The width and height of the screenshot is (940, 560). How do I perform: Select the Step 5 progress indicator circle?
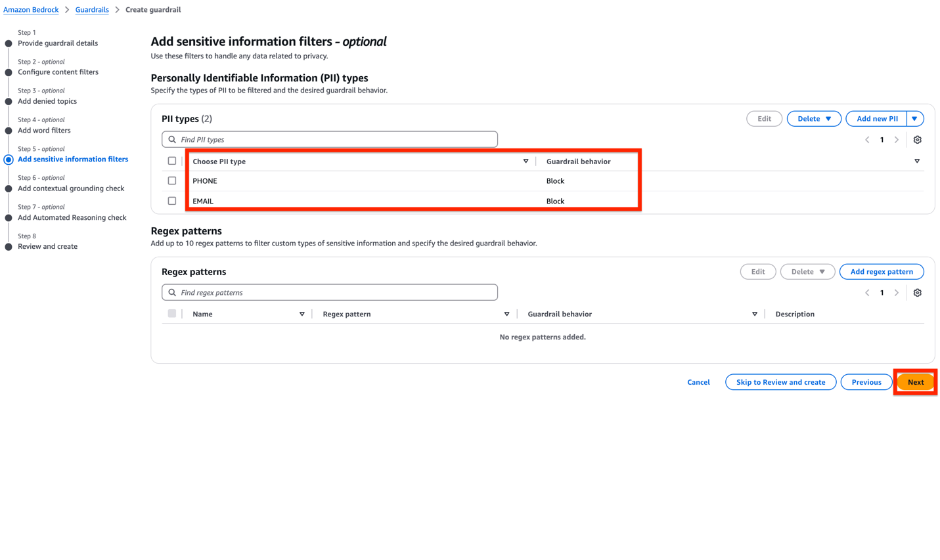pyautogui.click(x=8, y=159)
